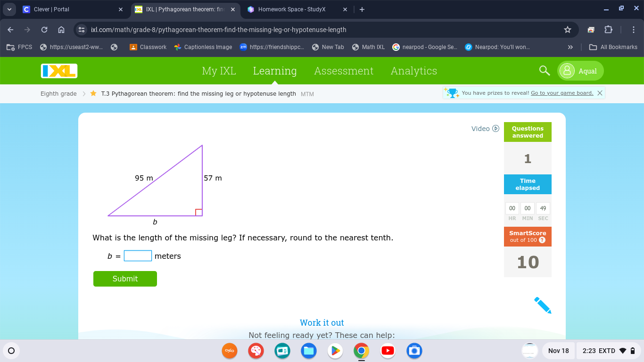Open the Video help link
Screen dimensions: 644x362
coord(485,129)
